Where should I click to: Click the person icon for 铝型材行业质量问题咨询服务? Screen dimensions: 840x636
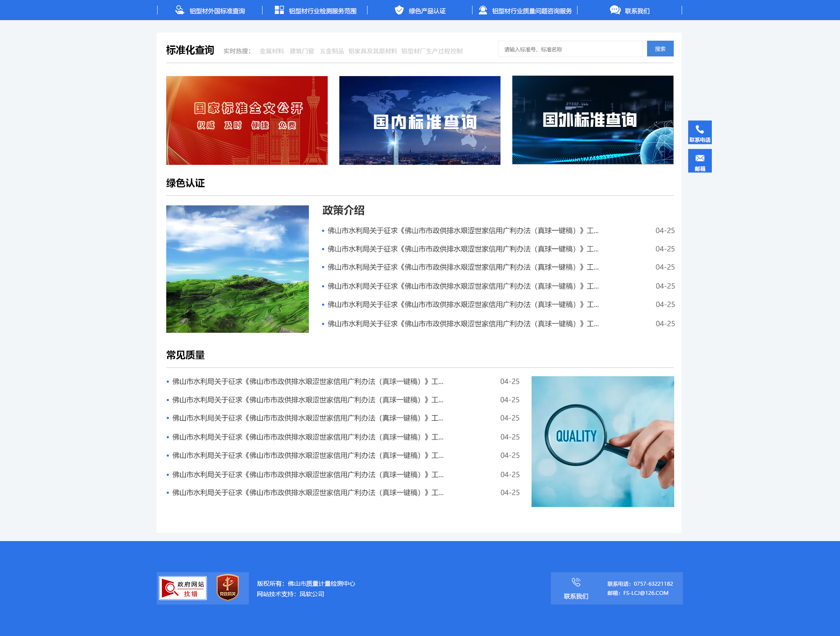[483, 10]
